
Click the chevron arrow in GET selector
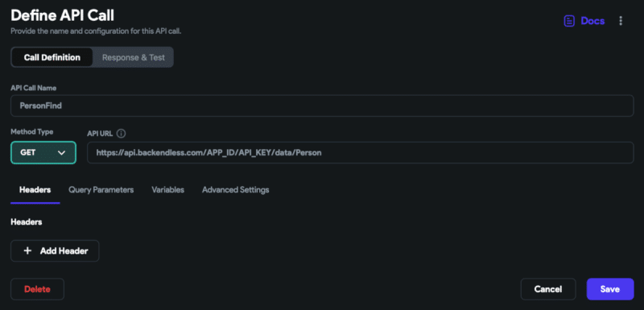coord(62,153)
